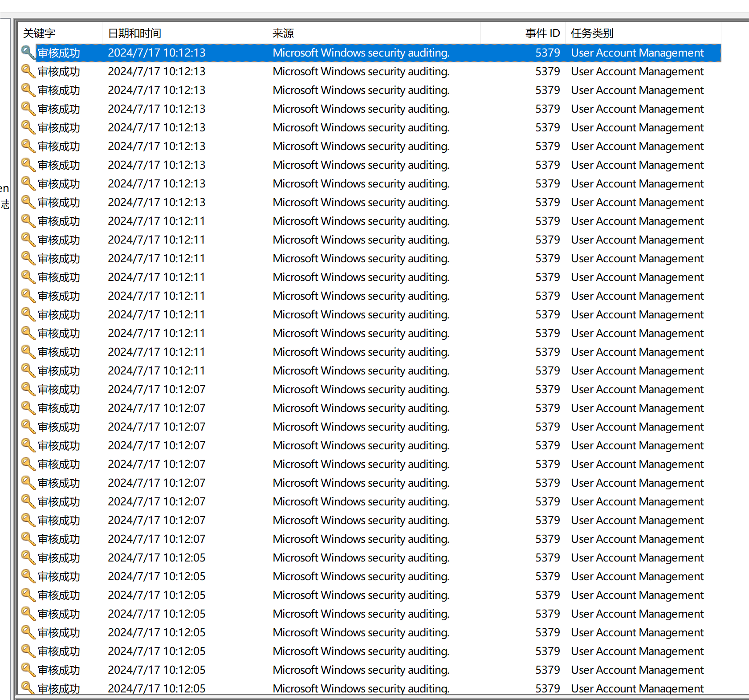The image size is (749, 700).
Task: Click the date 2024/7/17 10:12:13 in the highlighted row
Action: [157, 53]
